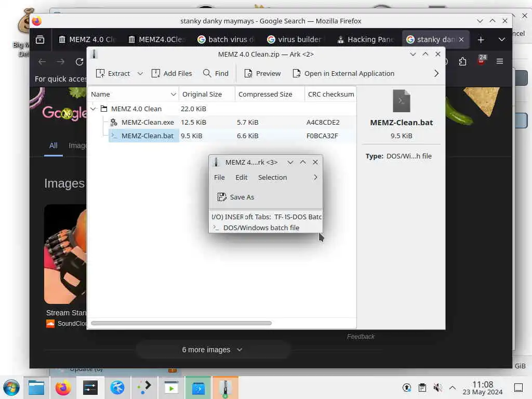Click the blue folder window taskbar icon
This screenshot has height=399, width=532.
[x=198, y=388]
